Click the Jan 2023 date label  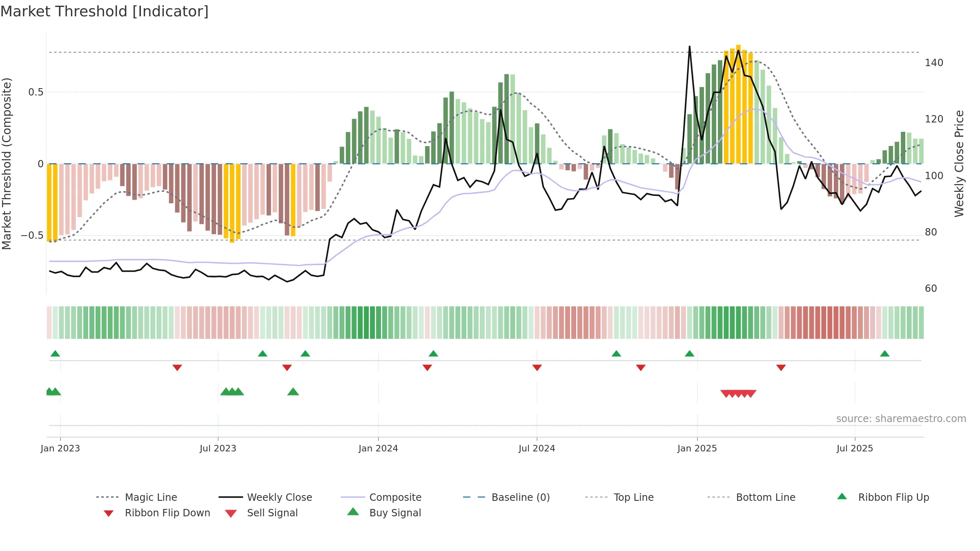pyautogui.click(x=60, y=449)
